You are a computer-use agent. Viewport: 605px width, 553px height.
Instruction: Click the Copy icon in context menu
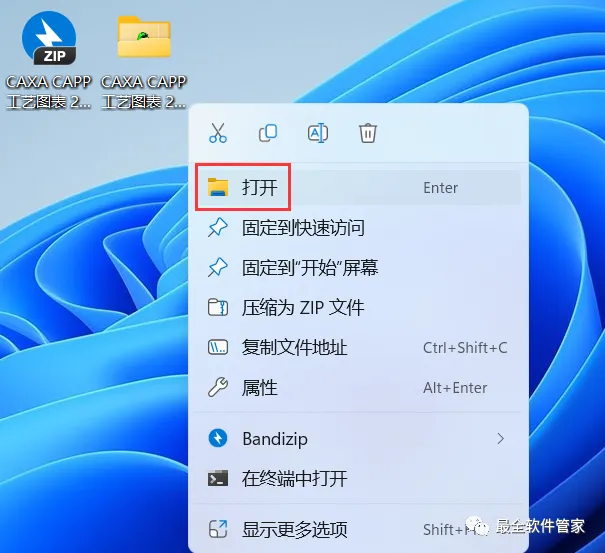pos(268,133)
